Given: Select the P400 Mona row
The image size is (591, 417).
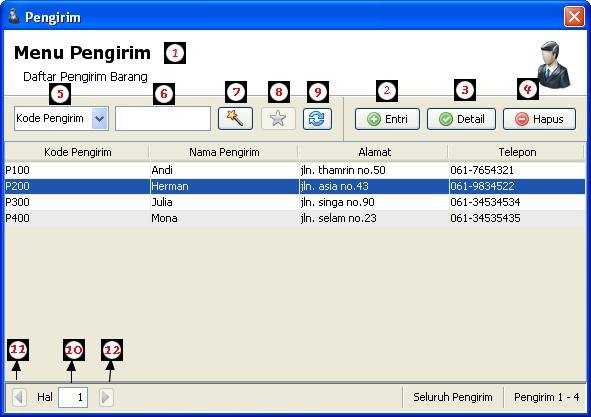Looking at the screenshot, I should 295,218.
